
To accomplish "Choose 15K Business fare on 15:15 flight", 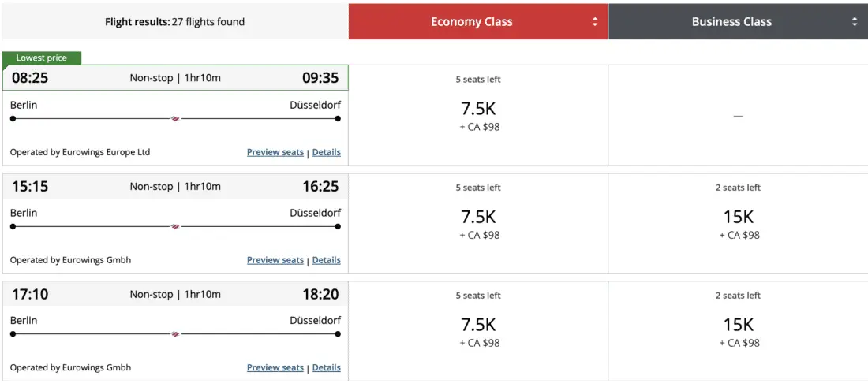I will coord(739,217).
